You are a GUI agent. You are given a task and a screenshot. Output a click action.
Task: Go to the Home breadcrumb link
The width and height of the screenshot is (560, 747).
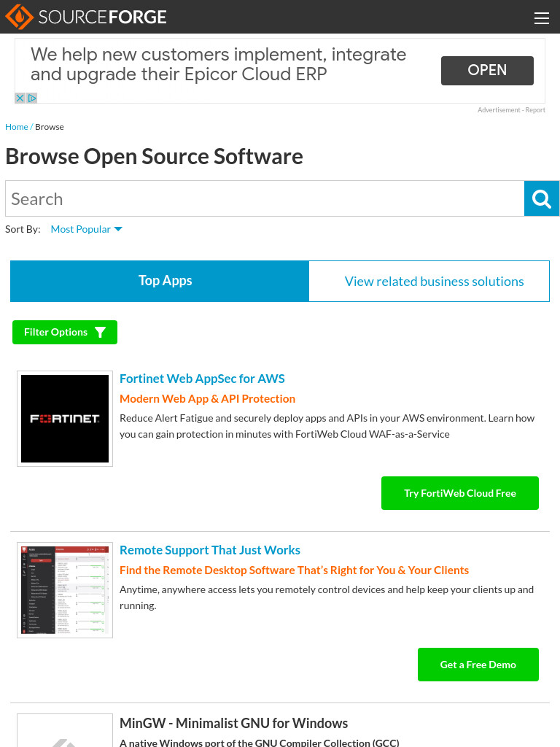(17, 127)
